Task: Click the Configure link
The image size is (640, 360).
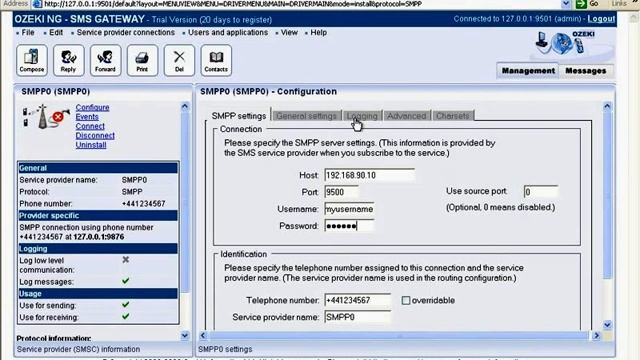Action: click(x=92, y=107)
